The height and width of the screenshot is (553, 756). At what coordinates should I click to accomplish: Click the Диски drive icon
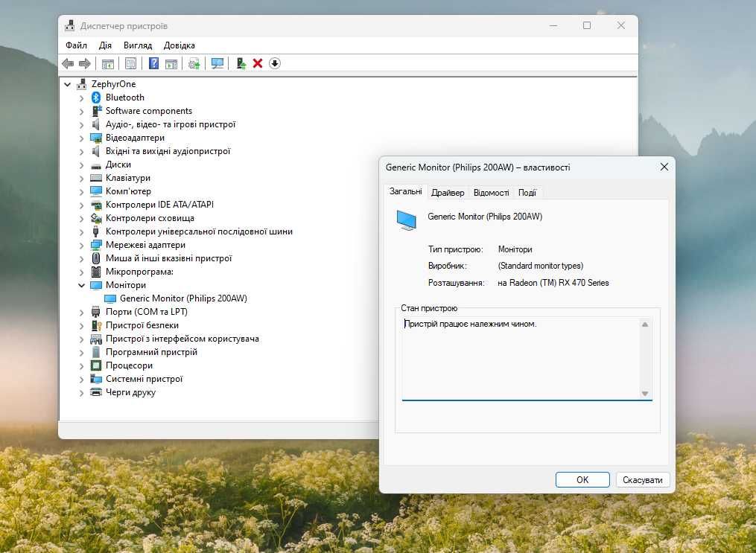click(96, 165)
